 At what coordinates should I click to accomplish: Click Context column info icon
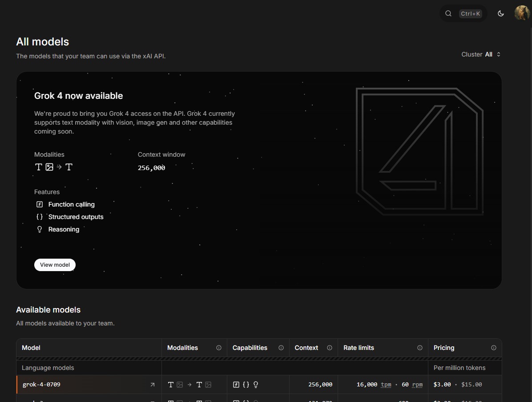coord(330,348)
